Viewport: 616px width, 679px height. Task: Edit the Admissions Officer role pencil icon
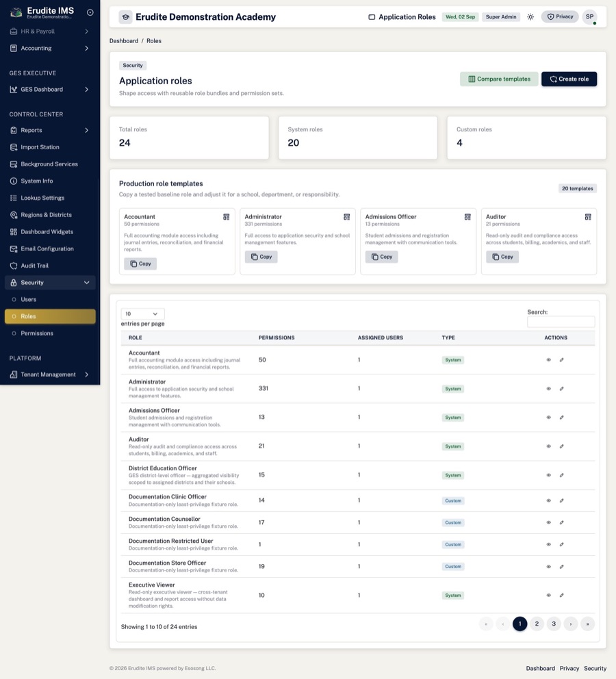point(561,418)
